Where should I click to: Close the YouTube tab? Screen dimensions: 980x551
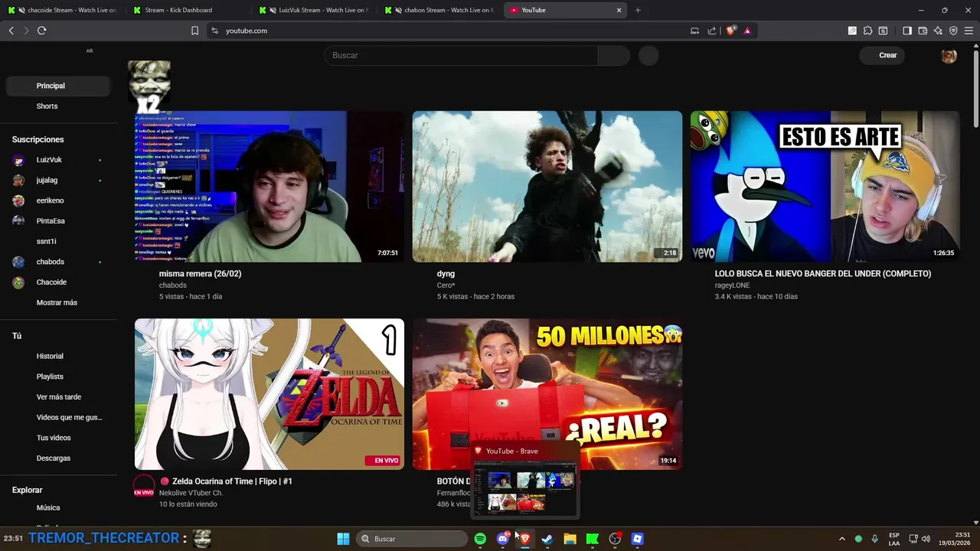(619, 10)
